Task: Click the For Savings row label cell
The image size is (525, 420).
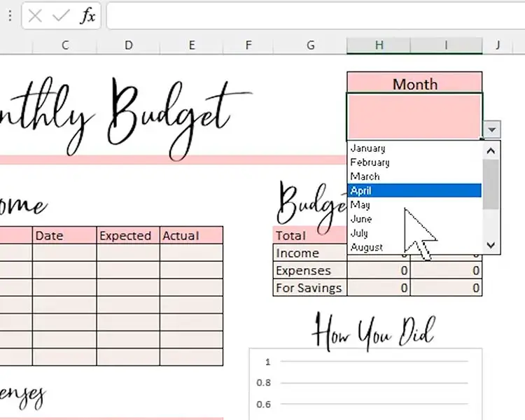Action: (x=310, y=288)
